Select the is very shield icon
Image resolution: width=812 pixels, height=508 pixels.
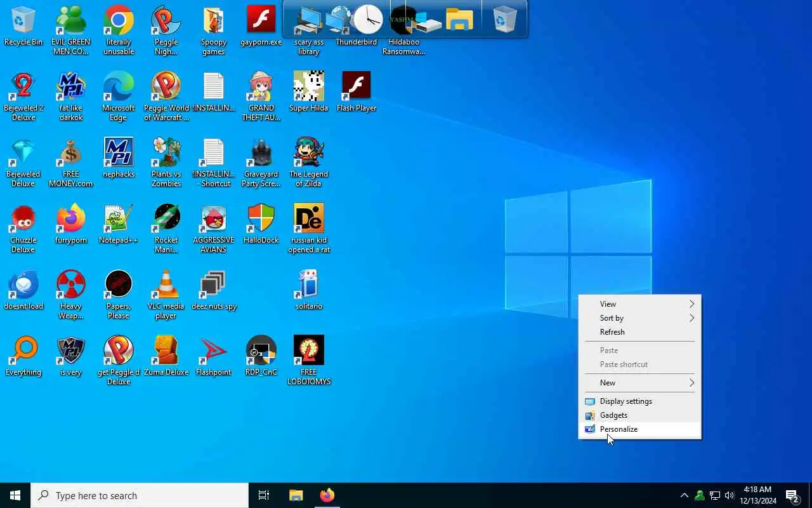pos(71,356)
